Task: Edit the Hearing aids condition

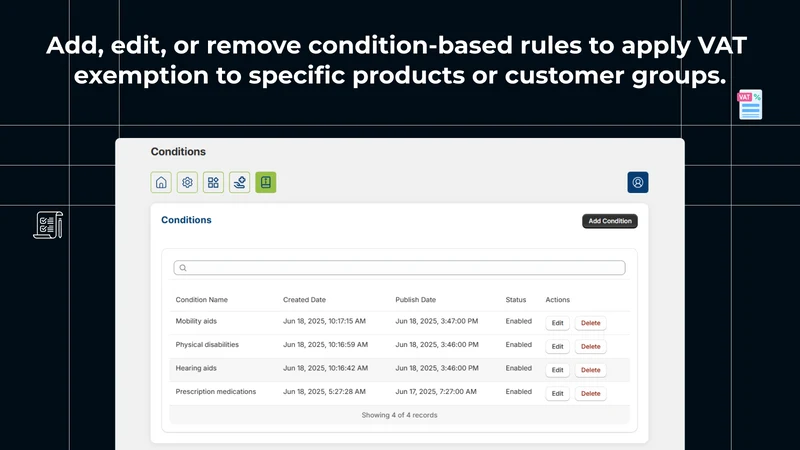Action: (x=557, y=370)
